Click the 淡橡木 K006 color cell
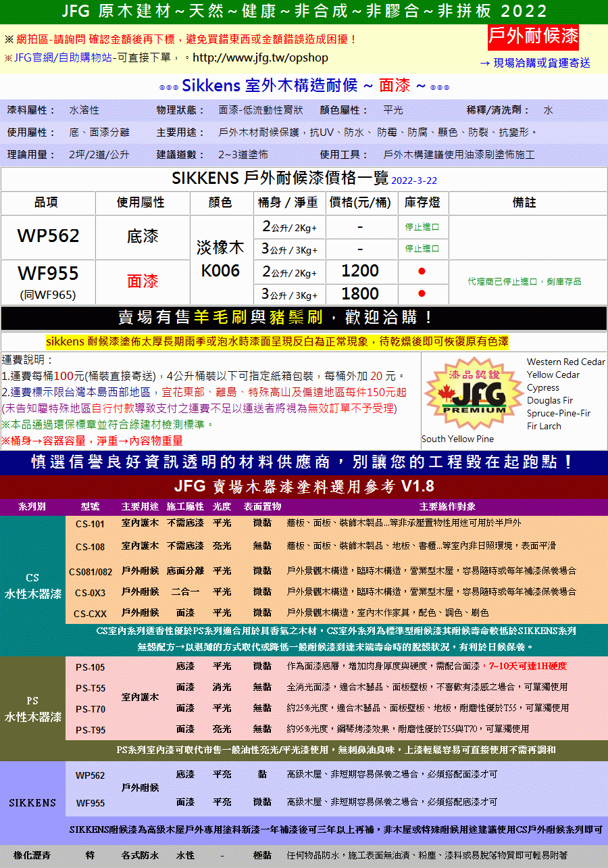Image resolution: width=608 pixels, height=868 pixels. pyautogui.click(x=221, y=259)
